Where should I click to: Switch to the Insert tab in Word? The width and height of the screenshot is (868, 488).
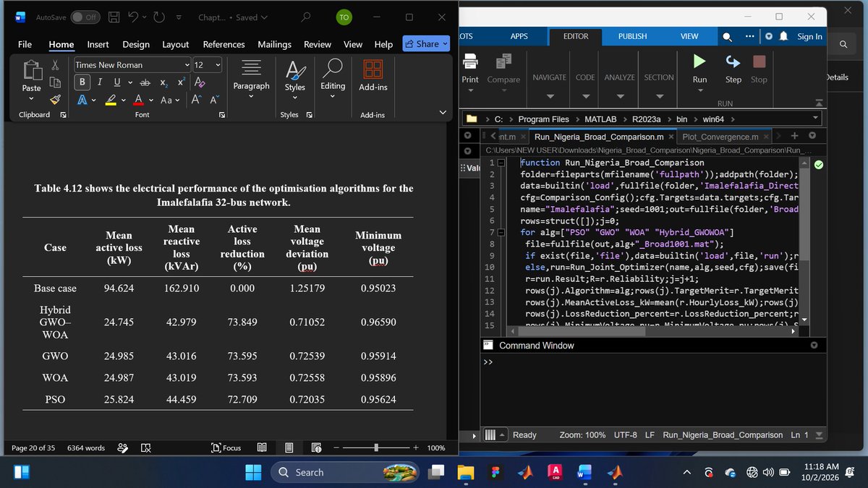pos(98,44)
